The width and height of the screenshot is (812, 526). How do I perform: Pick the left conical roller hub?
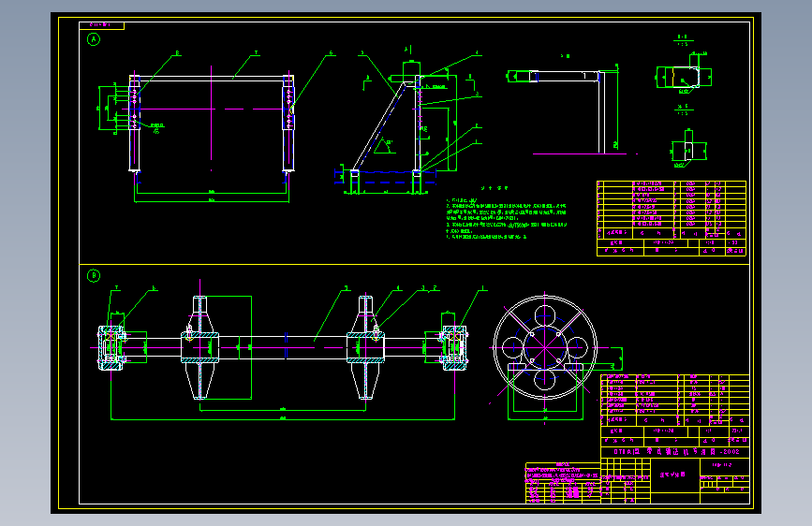(x=199, y=347)
